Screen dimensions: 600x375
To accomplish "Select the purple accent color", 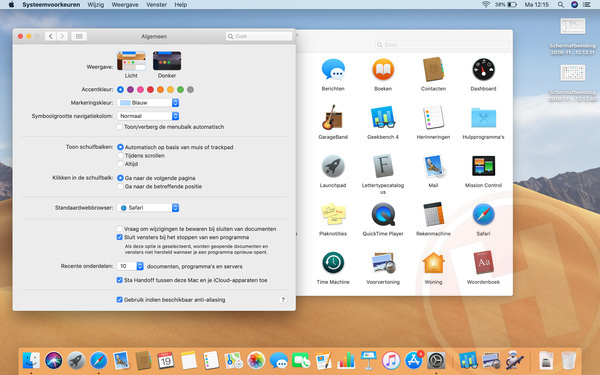I will tap(130, 90).
